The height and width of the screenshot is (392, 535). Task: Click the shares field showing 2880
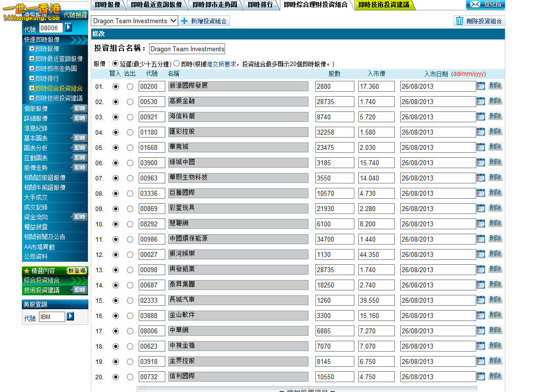click(335, 86)
